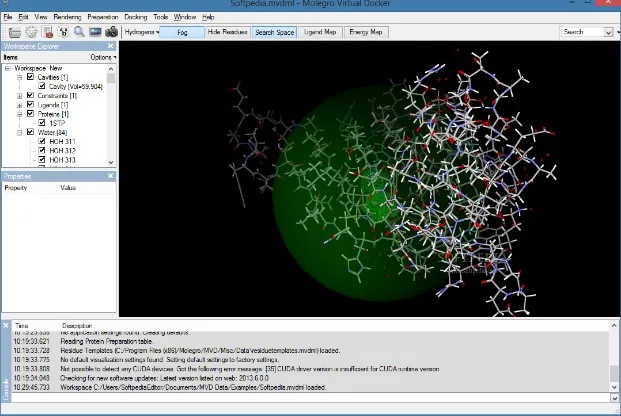Click the molecule structure toolbar icon
This screenshot has width=621, height=416.
pyautogui.click(x=63, y=32)
